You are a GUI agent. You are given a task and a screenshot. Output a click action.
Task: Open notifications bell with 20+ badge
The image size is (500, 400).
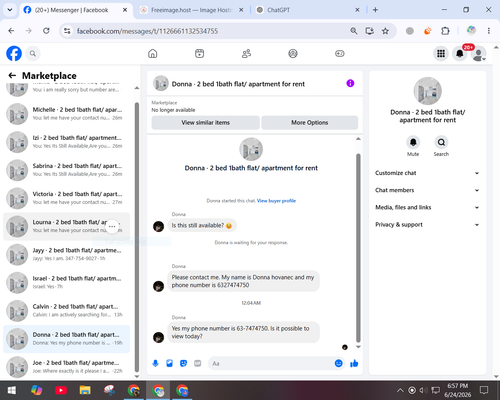(x=460, y=53)
